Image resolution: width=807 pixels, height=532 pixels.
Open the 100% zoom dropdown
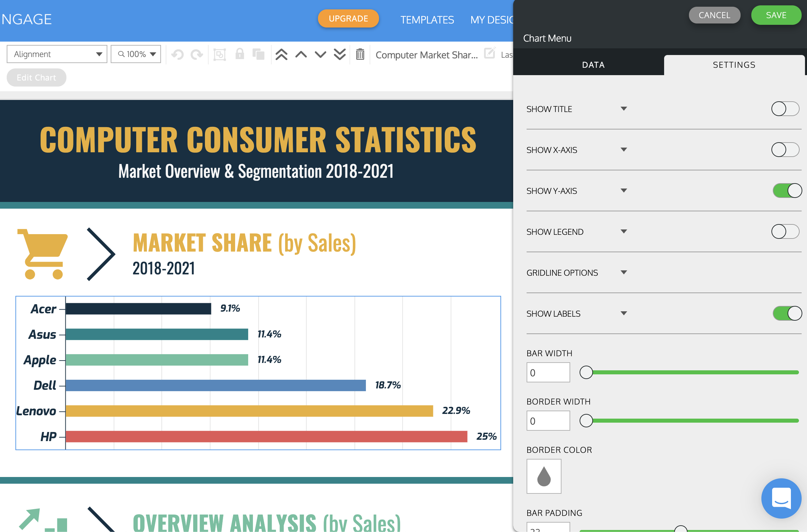pyautogui.click(x=136, y=54)
